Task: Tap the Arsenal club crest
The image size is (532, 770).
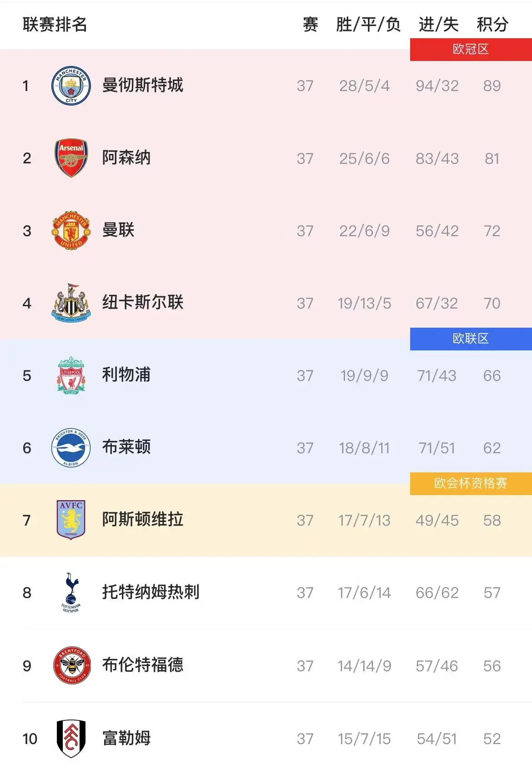Action: tap(71, 158)
